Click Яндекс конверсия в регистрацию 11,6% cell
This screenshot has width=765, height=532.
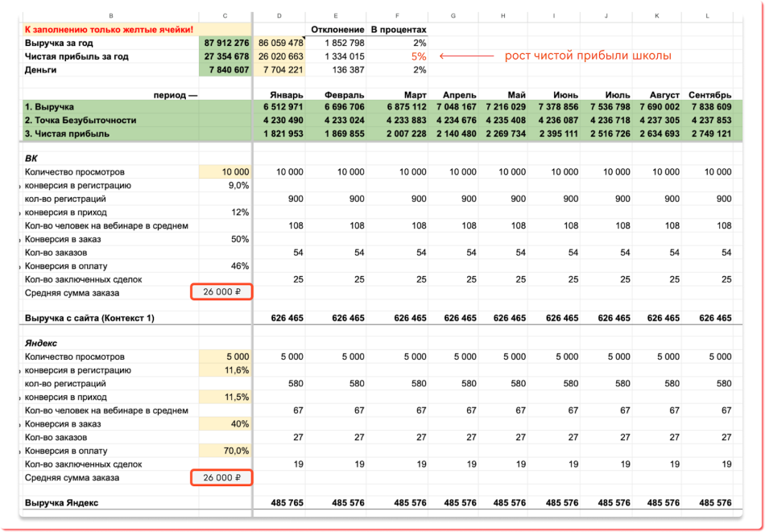click(x=225, y=370)
